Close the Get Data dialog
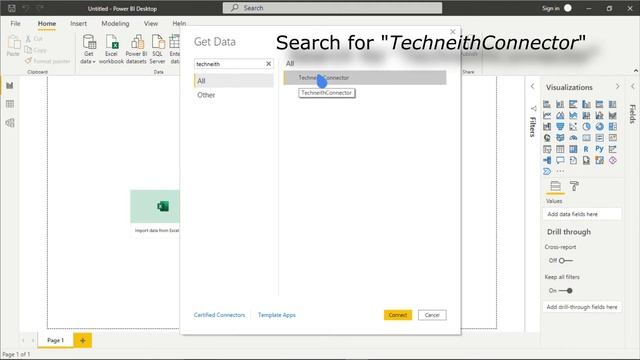 [x=453, y=31]
